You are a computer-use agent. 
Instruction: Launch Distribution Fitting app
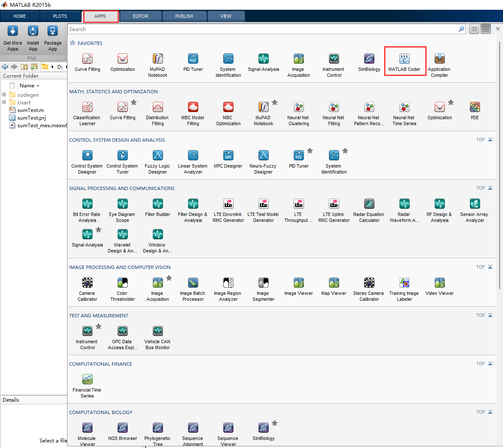[x=157, y=114]
